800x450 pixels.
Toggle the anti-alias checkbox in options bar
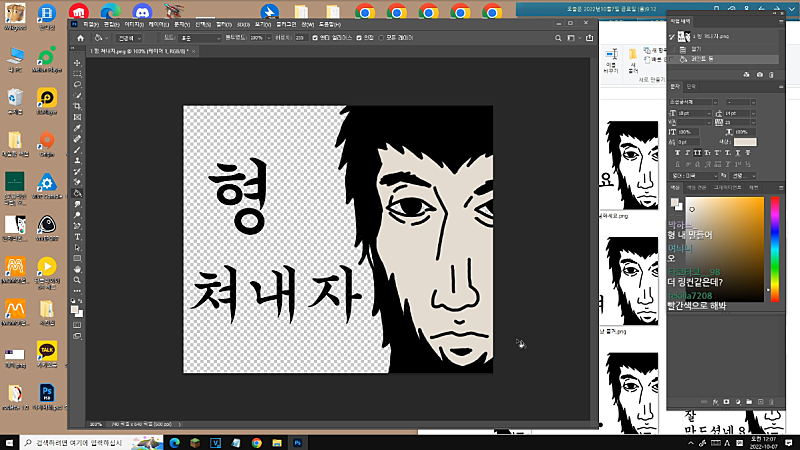[314, 37]
